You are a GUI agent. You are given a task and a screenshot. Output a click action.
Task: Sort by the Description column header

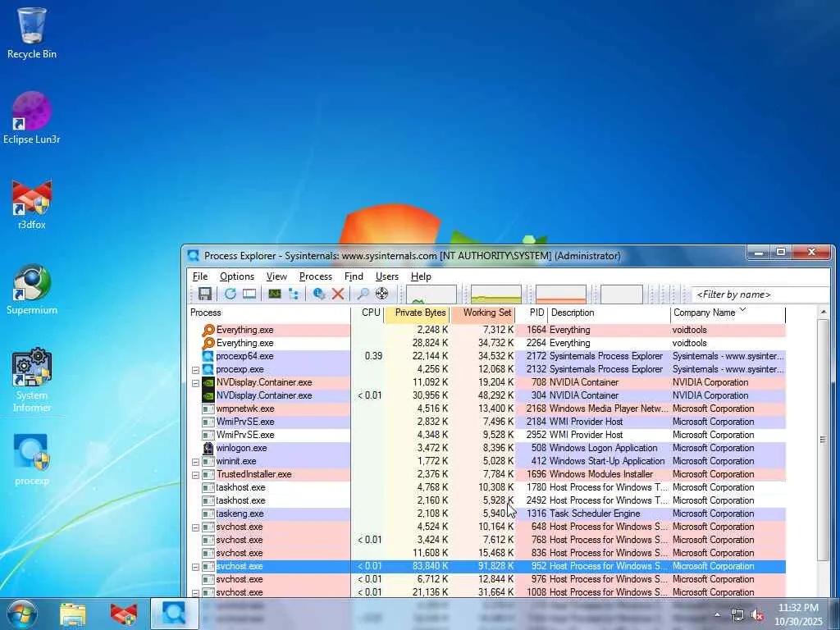click(609, 313)
